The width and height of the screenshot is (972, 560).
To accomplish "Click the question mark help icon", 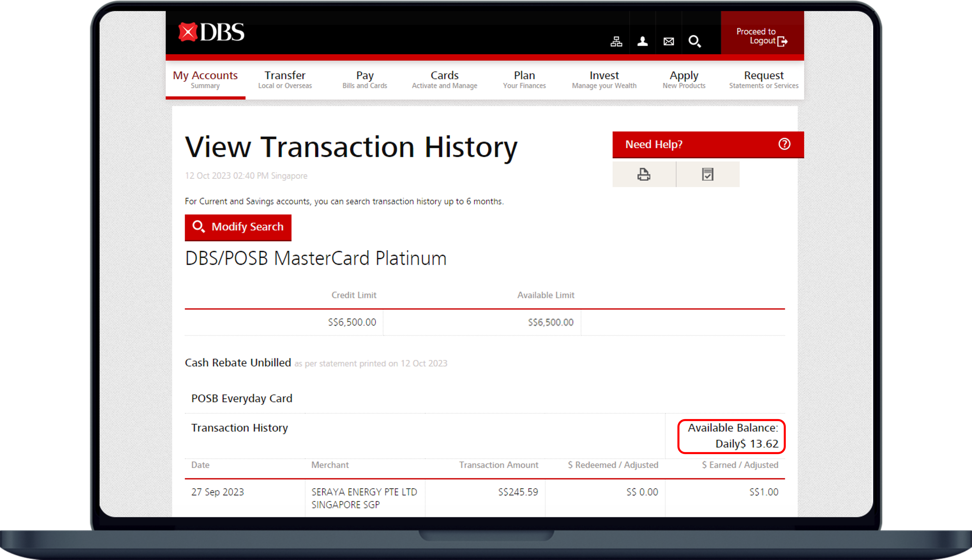I will click(784, 144).
